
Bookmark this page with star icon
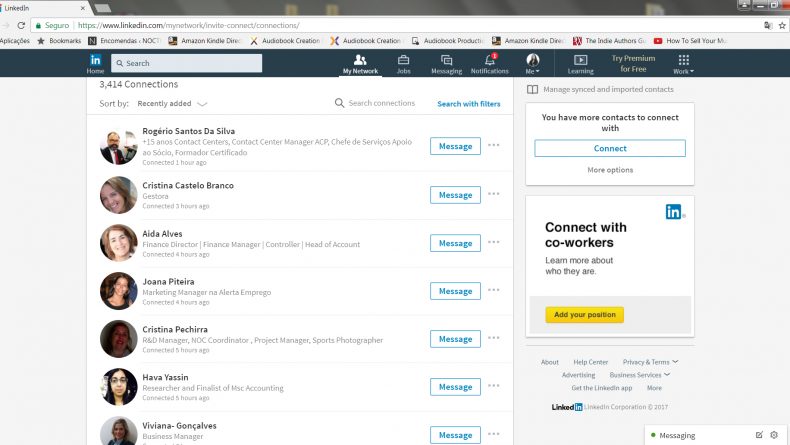(x=782, y=25)
